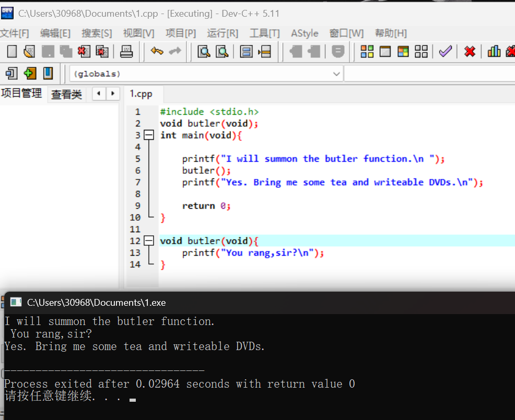Viewport: 515px width, 420px height.
Task: Click the Syntax Check checkmark icon
Action: (446, 52)
